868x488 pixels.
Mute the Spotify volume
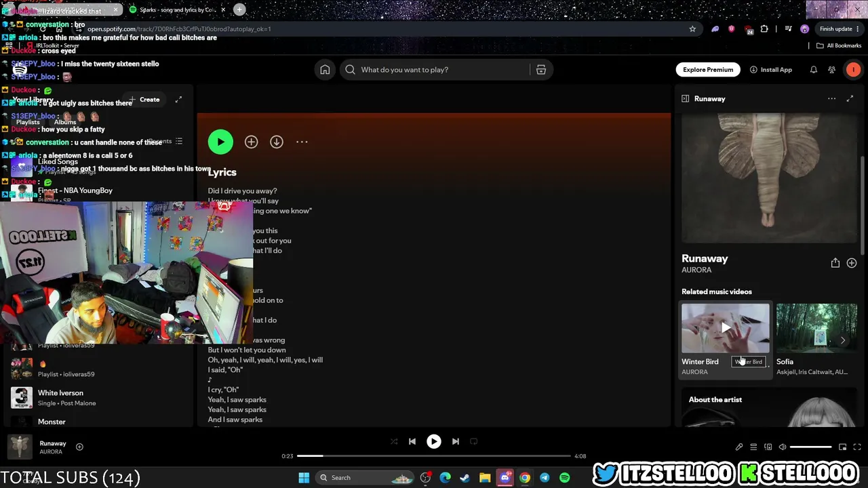coord(783,447)
